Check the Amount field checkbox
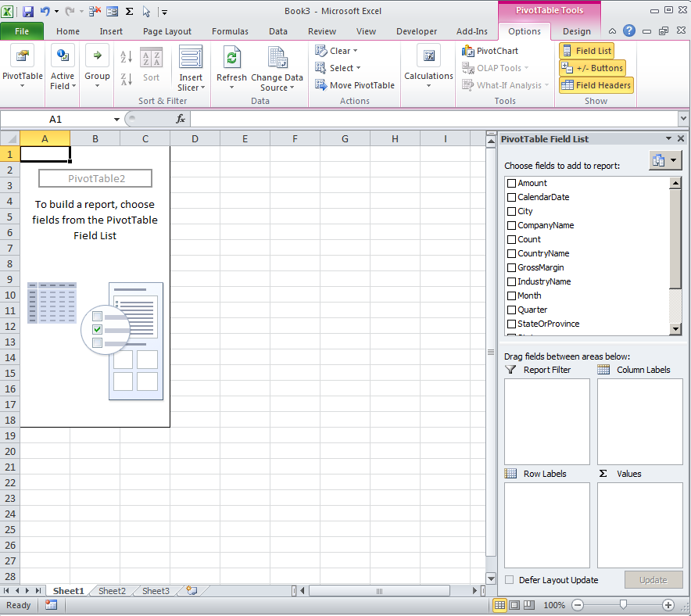691x616 pixels. pyautogui.click(x=512, y=183)
